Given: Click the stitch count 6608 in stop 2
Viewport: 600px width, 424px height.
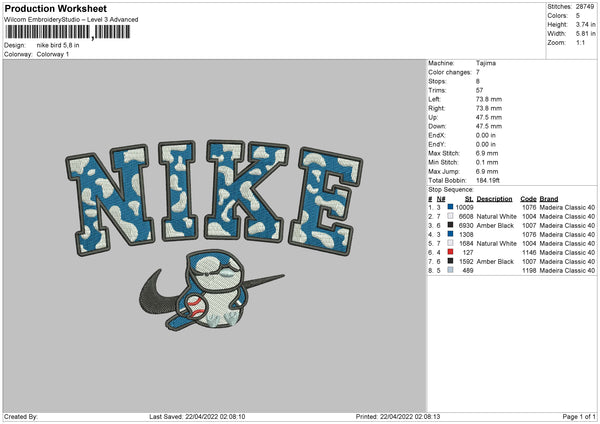Looking at the screenshot, I should [466, 216].
